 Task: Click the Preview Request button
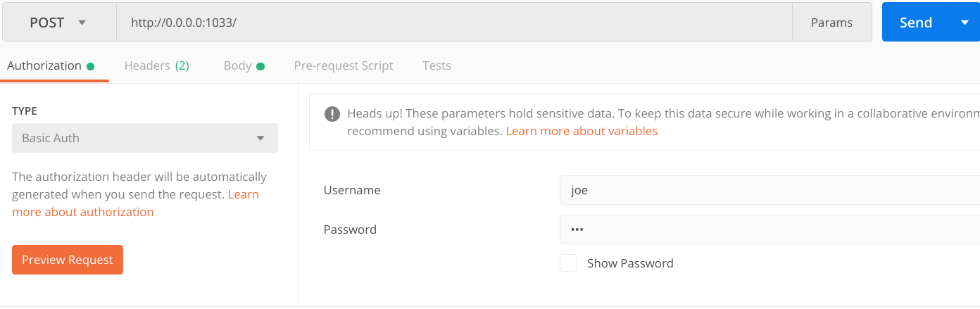tap(68, 260)
